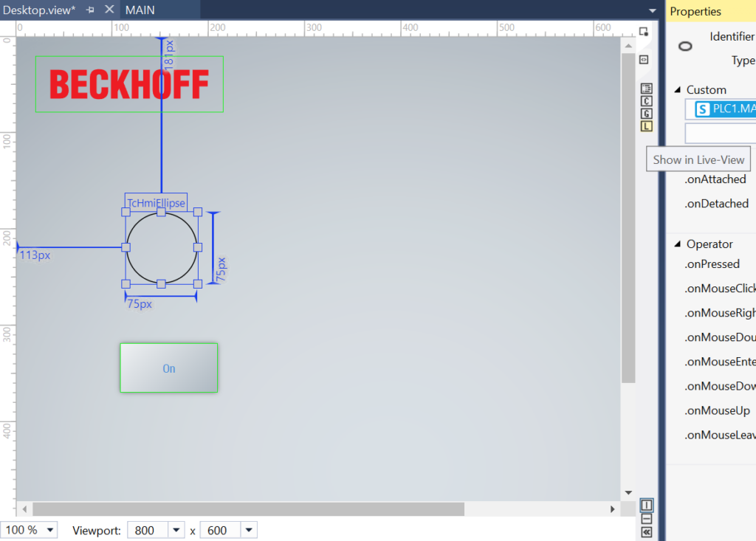Click the horizontal scrollbar right arrow

pos(612,509)
